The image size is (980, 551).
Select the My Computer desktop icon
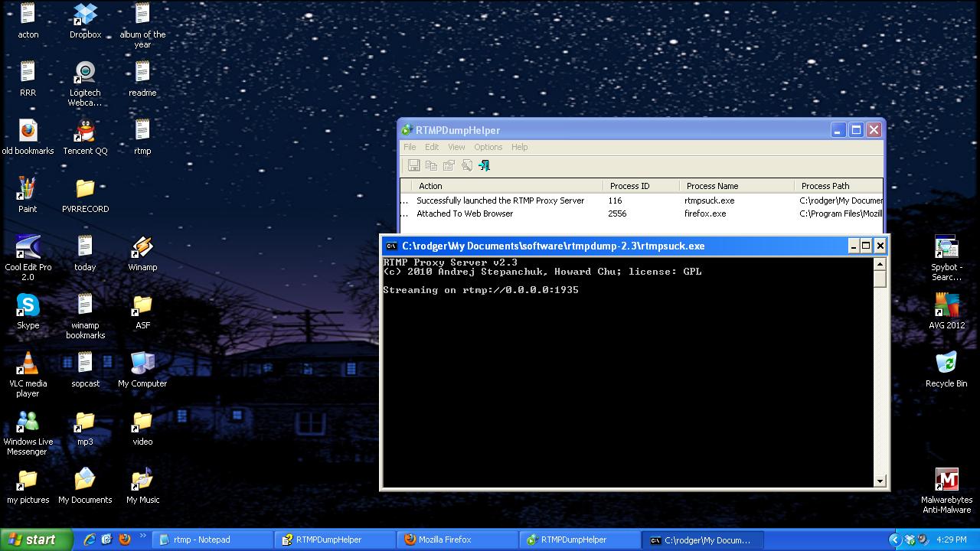pos(142,363)
